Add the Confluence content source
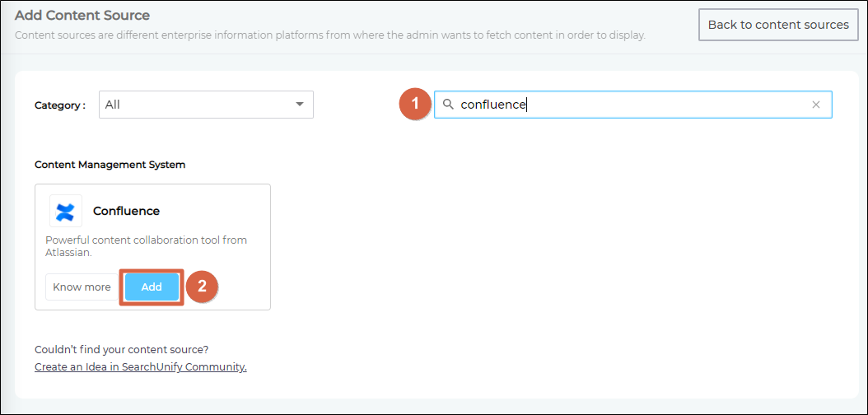868x415 pixels. tap(152, 287)
